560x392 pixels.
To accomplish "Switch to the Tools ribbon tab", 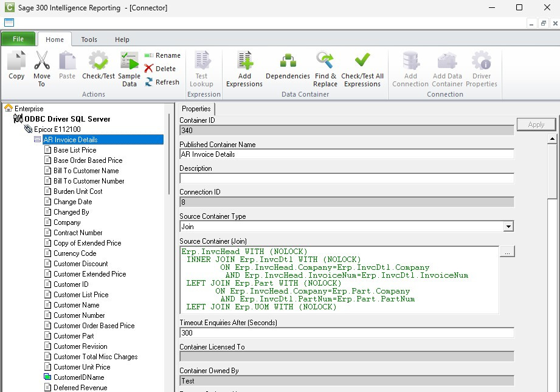I will click(89, 40).
